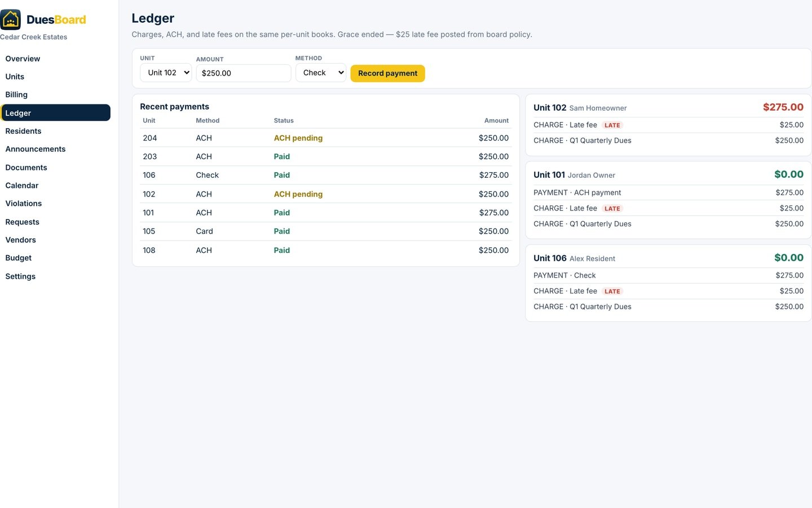Viewport: 812px width, 508px height.
Task: Open Settings in the sidebar
Action: 55,277
